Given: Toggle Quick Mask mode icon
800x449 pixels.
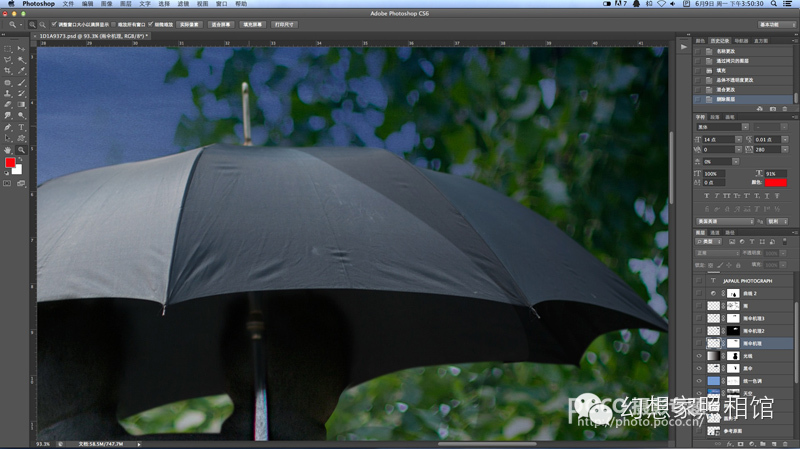Looking at the screenshot, I should 8,183.
